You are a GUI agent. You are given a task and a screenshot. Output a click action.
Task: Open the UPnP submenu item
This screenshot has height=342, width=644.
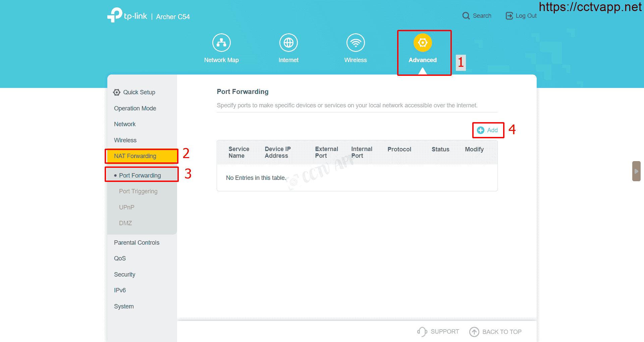pyautogui.click(x=127, y=207)
